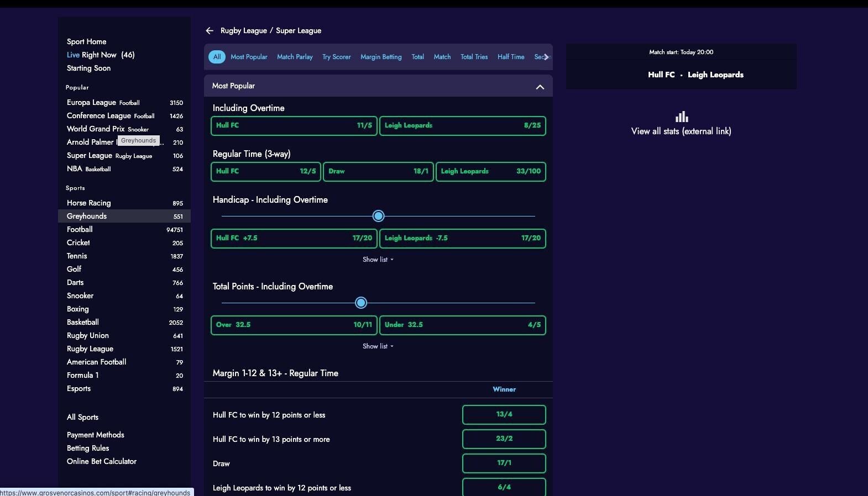Open Betting Rules

pyautogui.click(x=88, y=448)
